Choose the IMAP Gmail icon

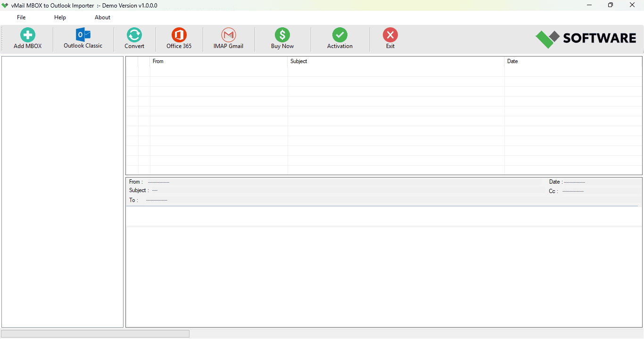tap(229, 35)
